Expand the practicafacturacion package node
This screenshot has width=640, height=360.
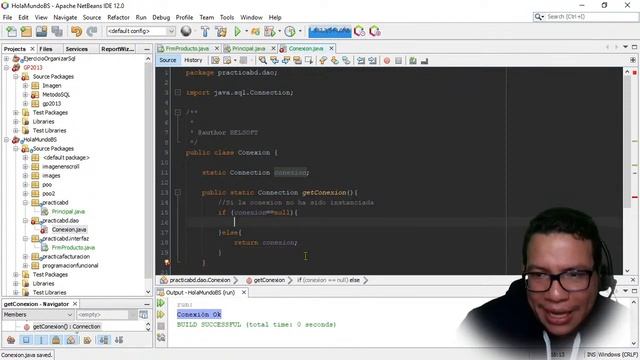(25, 257)
